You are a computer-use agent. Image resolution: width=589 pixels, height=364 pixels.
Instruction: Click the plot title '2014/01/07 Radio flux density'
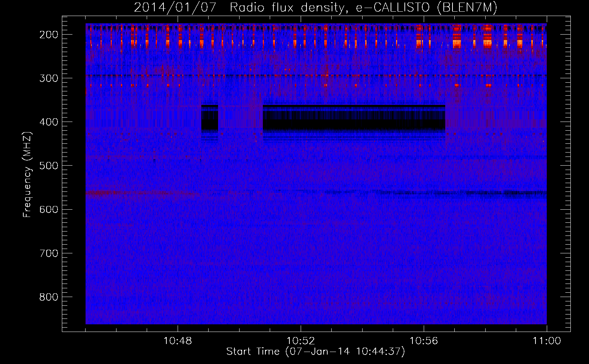[239, 8]
